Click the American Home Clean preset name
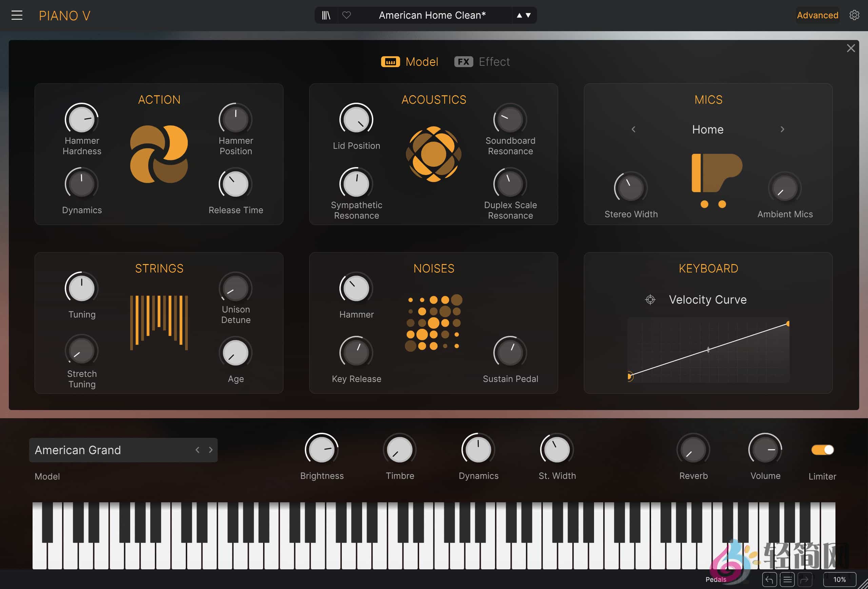Viewport: 868px width, 589px height. (x=432, y=15)
